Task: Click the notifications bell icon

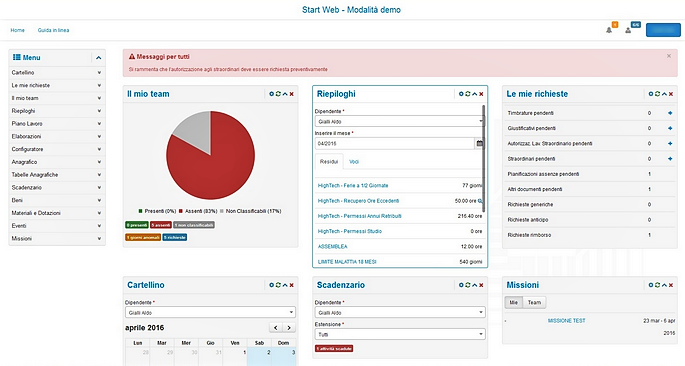Action: [609, 30]
